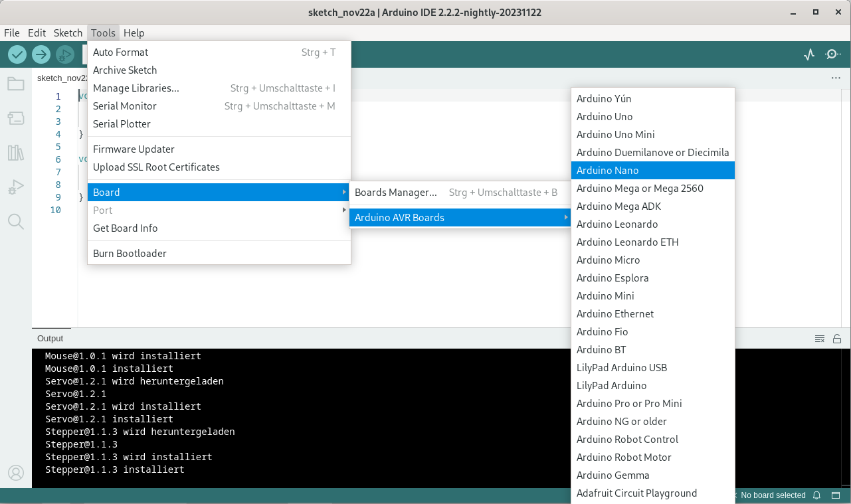
Task: Open the Library Manager sidebar icon
Action: click(16, 153)
